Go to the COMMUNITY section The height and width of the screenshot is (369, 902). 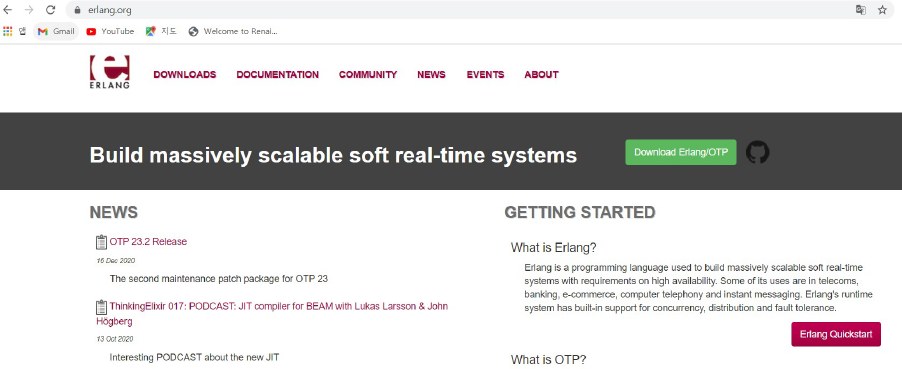click(x=368, y=75)
